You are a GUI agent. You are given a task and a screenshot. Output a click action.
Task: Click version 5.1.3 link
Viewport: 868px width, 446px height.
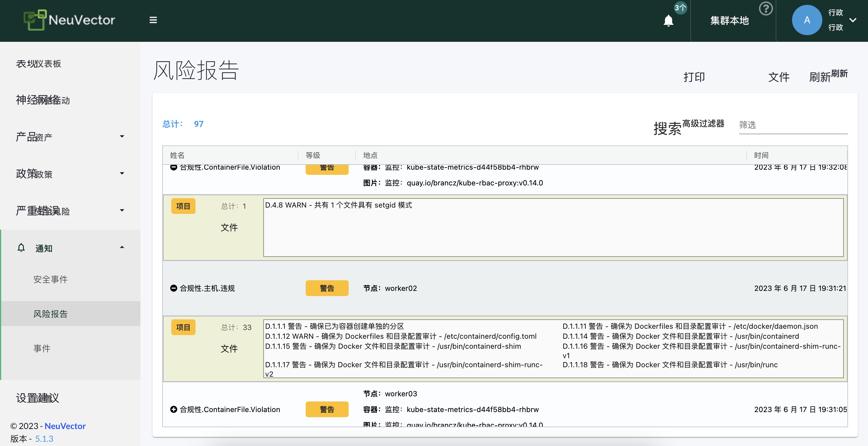[x=44, y=439]
